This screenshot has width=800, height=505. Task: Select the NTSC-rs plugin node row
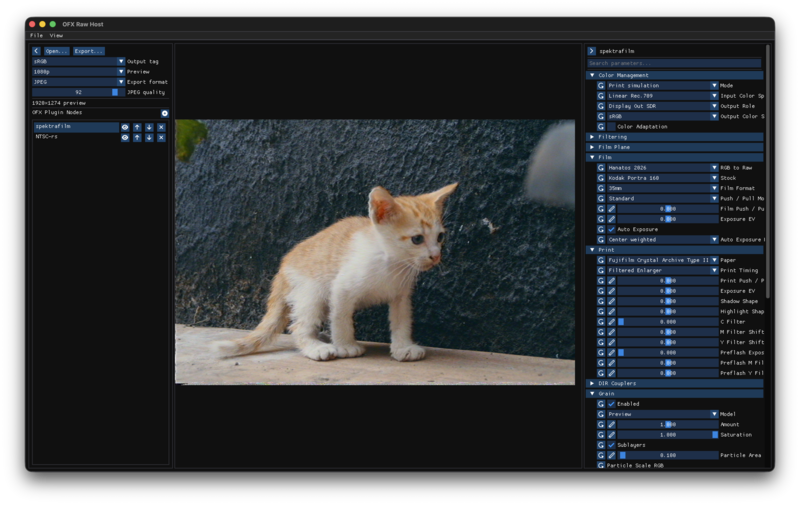pyautogui.click(x=76, y=137)
